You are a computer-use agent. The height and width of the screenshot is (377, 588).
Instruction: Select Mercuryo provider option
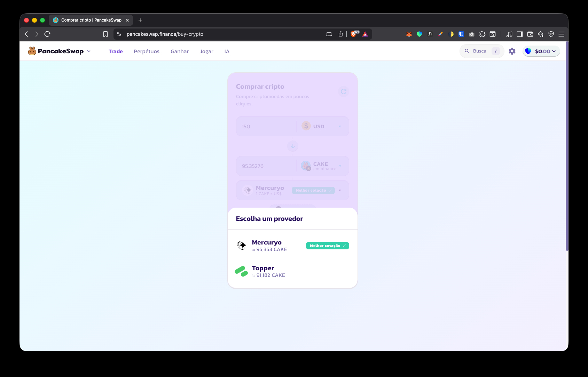click(292, 246)
